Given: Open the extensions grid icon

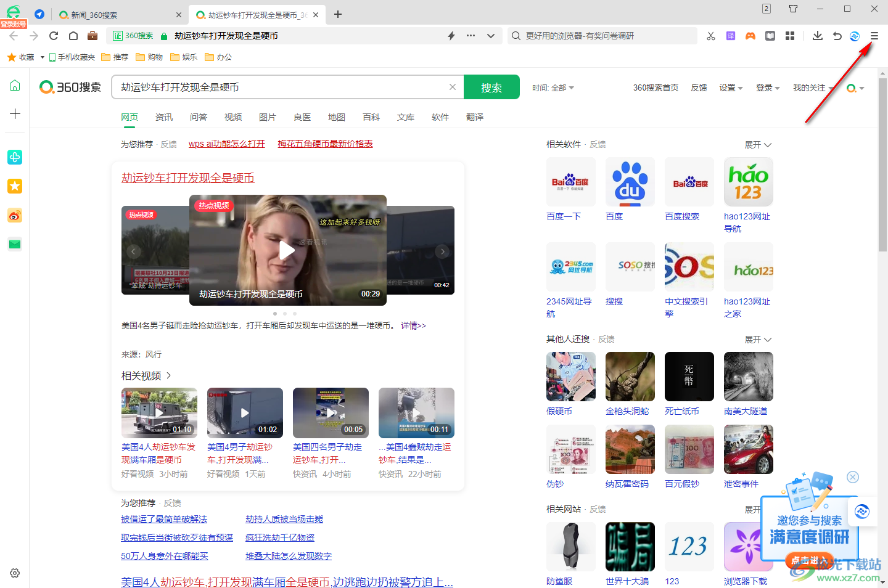Looking at the screenshot, I should click(x=790, y=36).
